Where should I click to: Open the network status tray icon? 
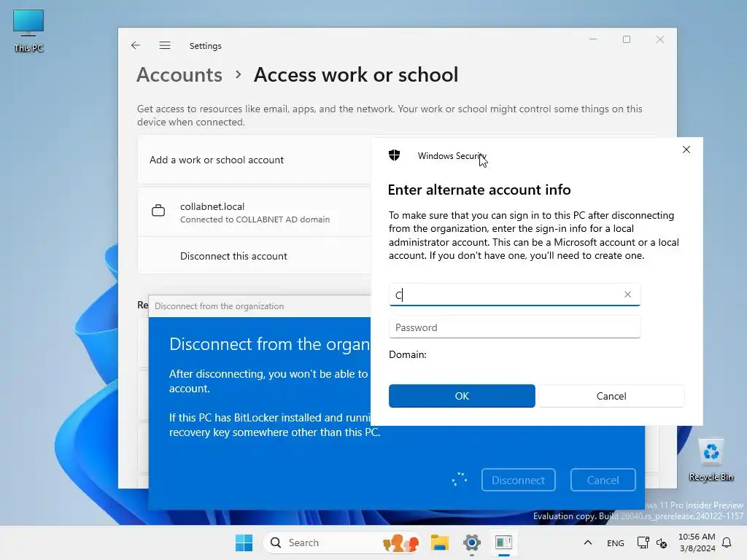coord(643,542)
